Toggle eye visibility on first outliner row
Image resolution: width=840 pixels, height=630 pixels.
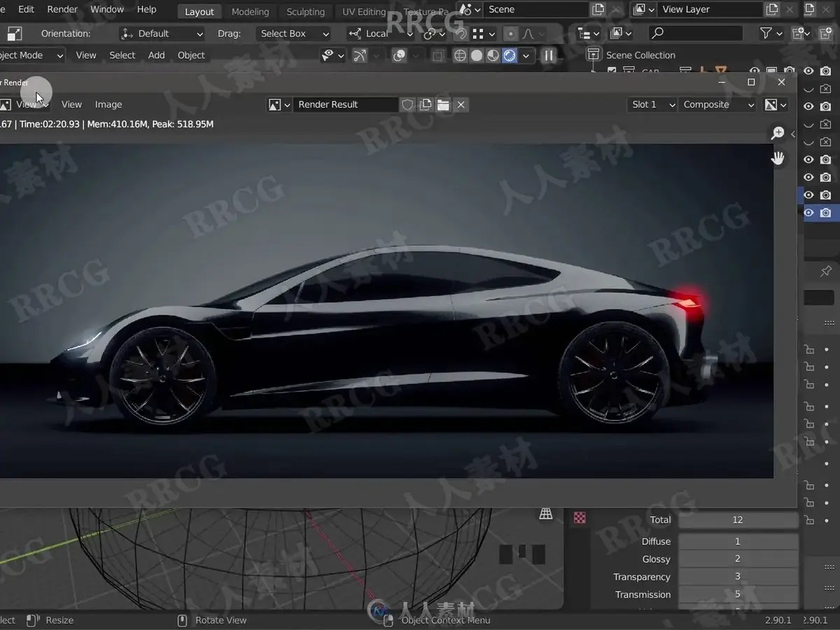click(x=808, y=71)
